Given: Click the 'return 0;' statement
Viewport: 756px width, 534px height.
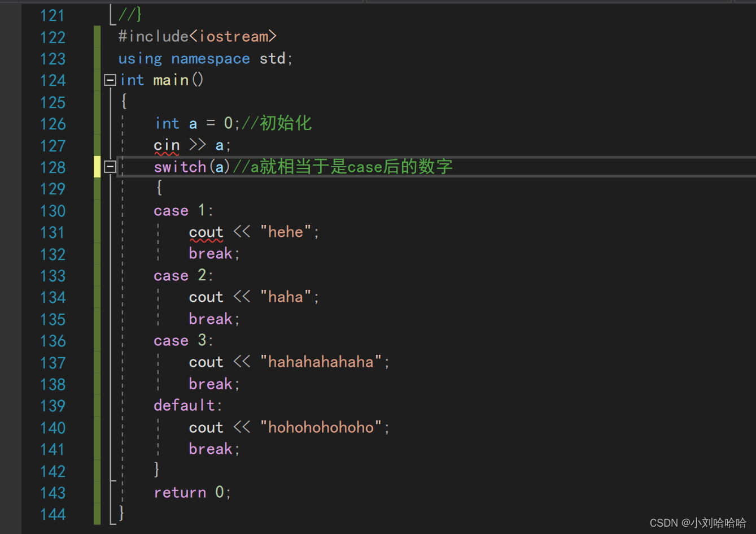Looking at the screenshot, I should pyautogui.click(x=193, y=492).
